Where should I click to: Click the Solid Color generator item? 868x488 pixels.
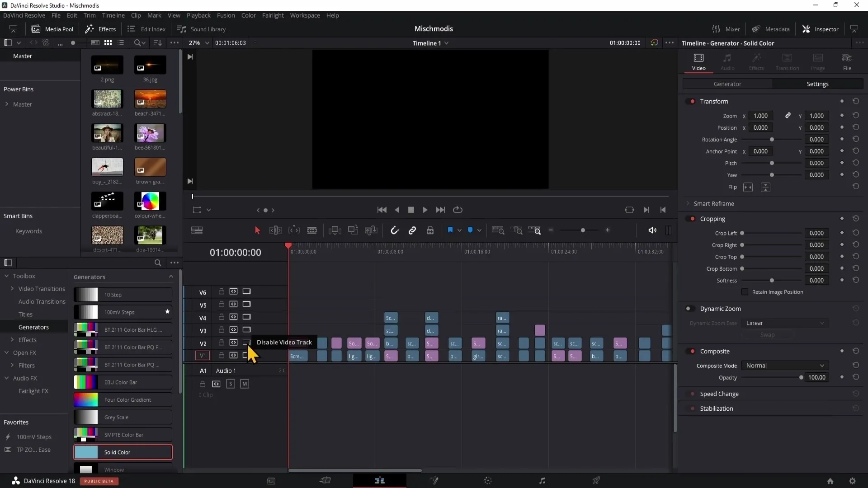118,452
